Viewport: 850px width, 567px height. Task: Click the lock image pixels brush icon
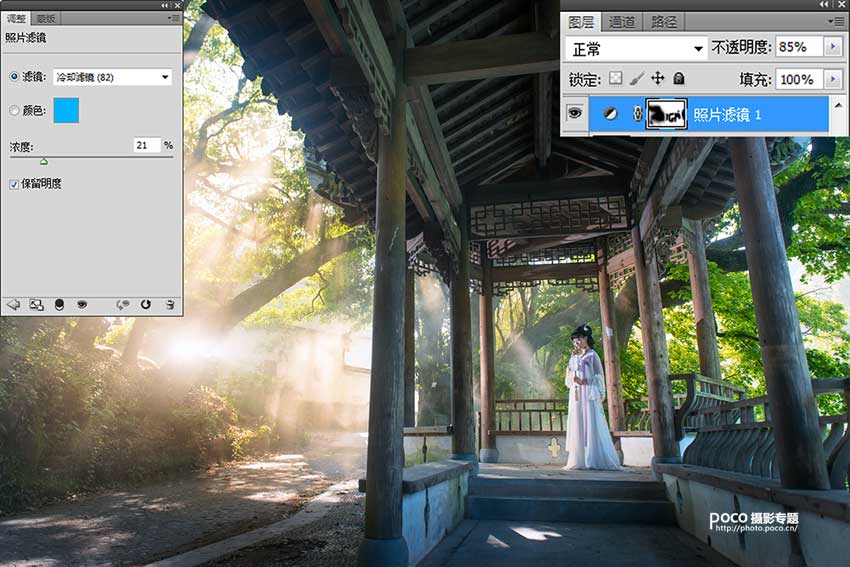coord(637,78)
